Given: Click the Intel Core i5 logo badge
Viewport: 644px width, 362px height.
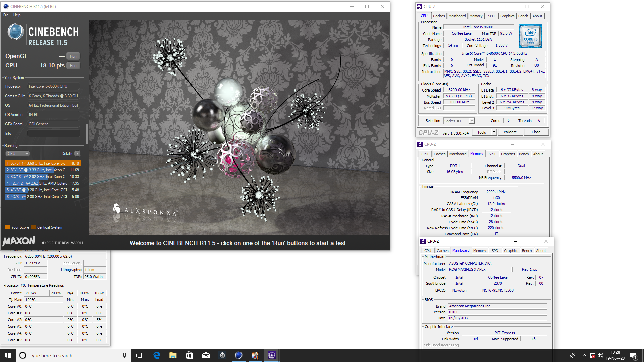Looking at the screenshot, I should click(530, 36).
